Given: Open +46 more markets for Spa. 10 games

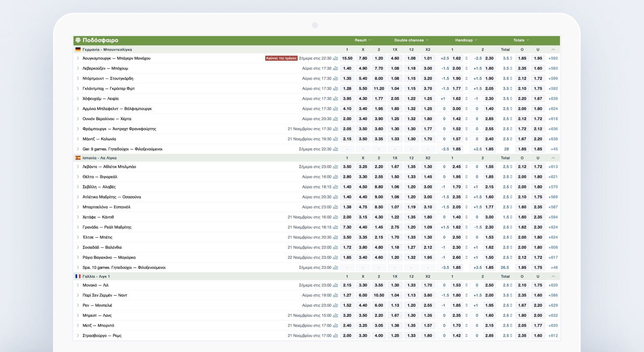Looking at the screenshot, I should coord(554,268).
